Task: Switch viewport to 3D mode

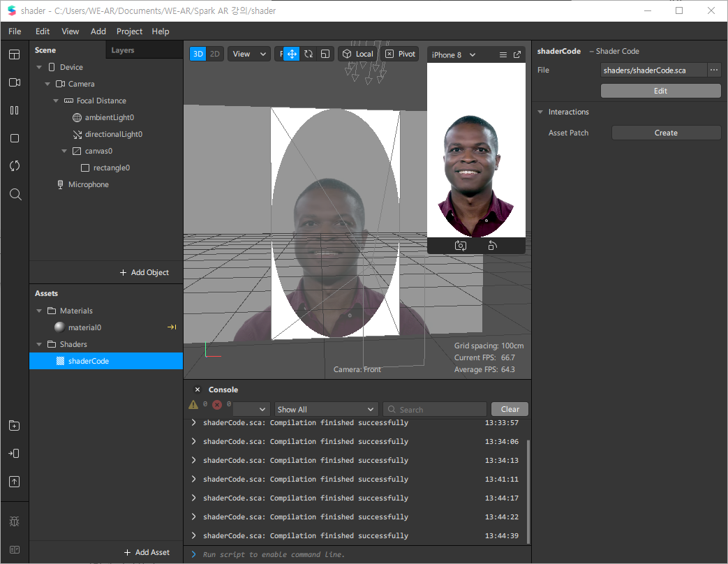Action: click(198, 54)
